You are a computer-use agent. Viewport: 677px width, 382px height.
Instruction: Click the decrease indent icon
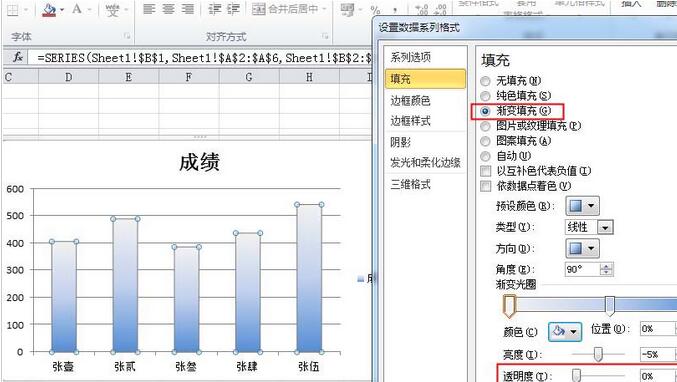(x=215, y=9)
